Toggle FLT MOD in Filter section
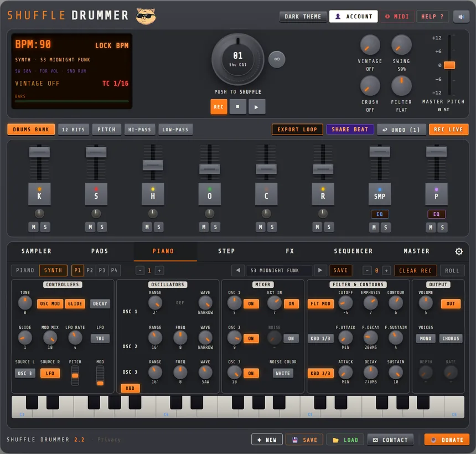This screenshot has height=454, width=476. pyautogui.click(x=320, y=303)
